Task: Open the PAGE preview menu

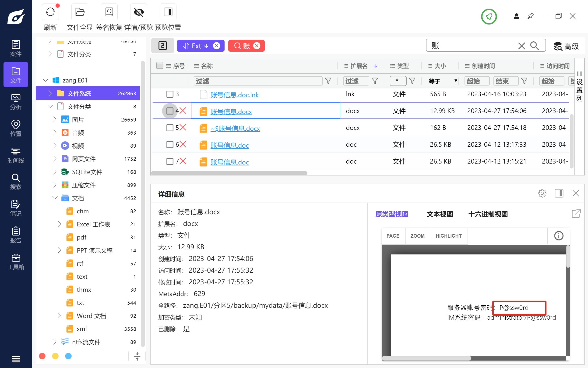Action: 393,236
